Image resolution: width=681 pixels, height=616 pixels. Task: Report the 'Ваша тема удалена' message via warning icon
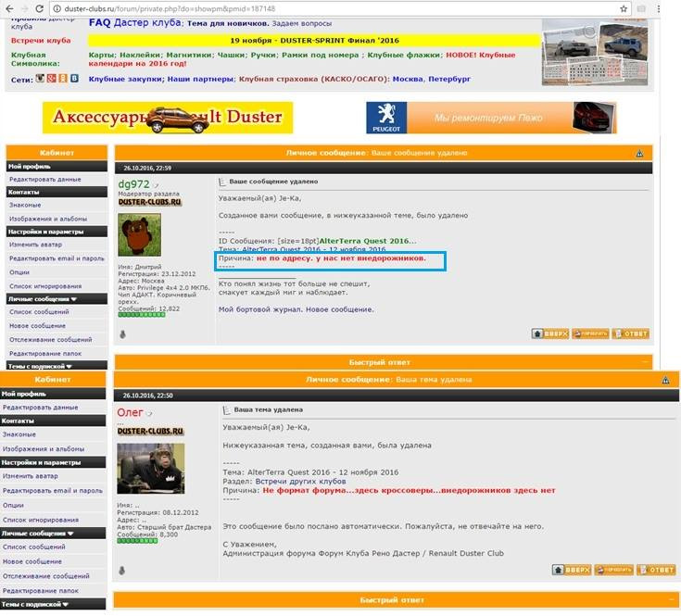coord(666,381)
